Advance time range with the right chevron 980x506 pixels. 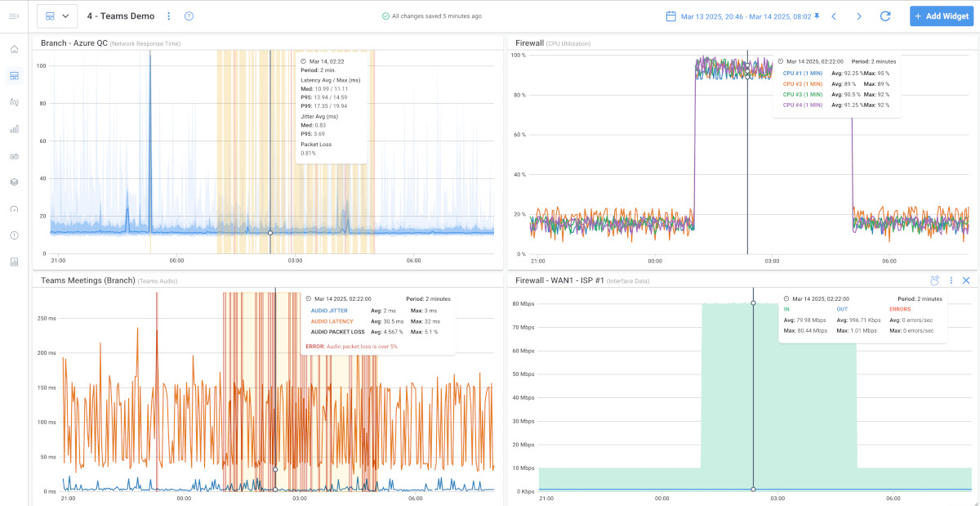pyautogui.click(x=858, y=15)
